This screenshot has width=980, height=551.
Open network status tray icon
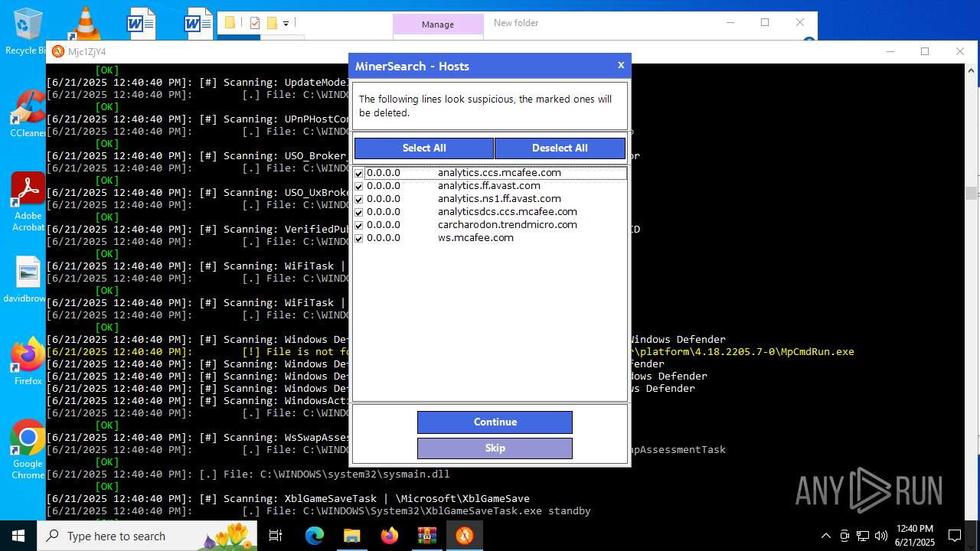pos(863,536)
